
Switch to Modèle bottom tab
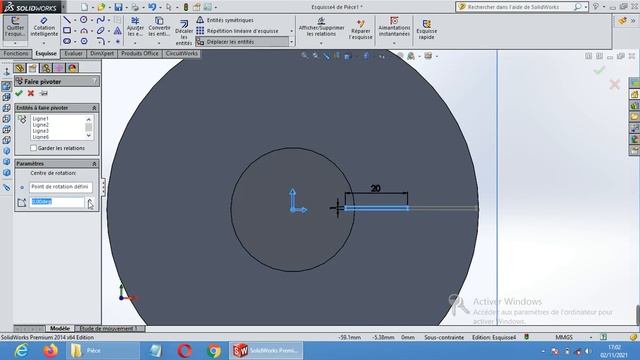60,329
